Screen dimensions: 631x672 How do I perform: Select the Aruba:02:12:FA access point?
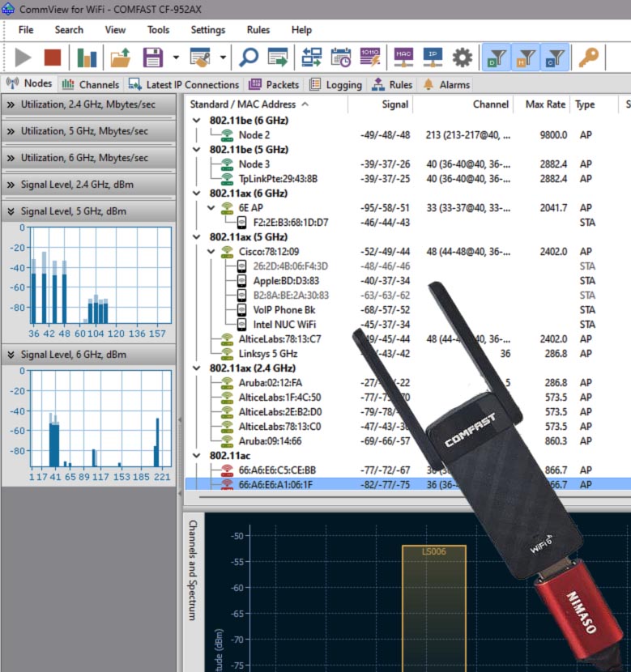(407, 383)
